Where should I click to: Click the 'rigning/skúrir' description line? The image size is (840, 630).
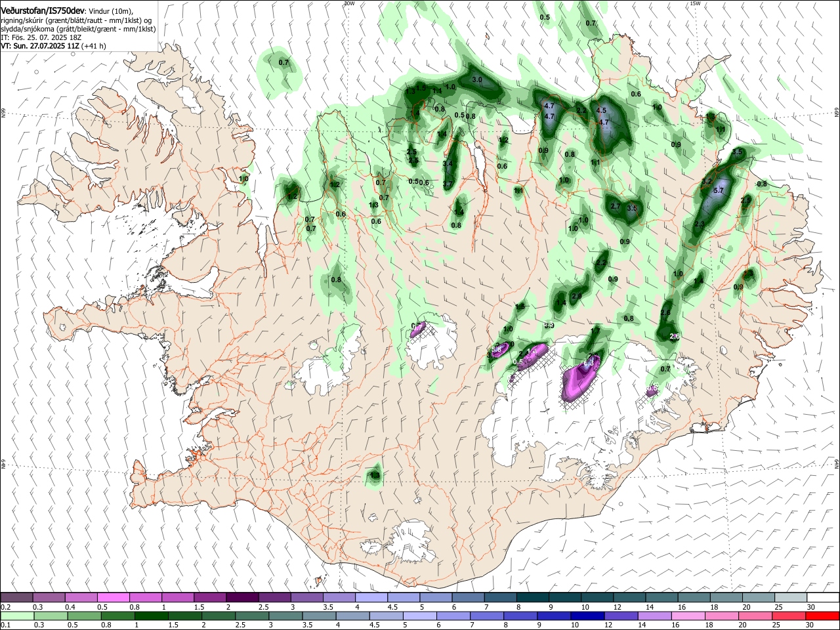[76, 20]
